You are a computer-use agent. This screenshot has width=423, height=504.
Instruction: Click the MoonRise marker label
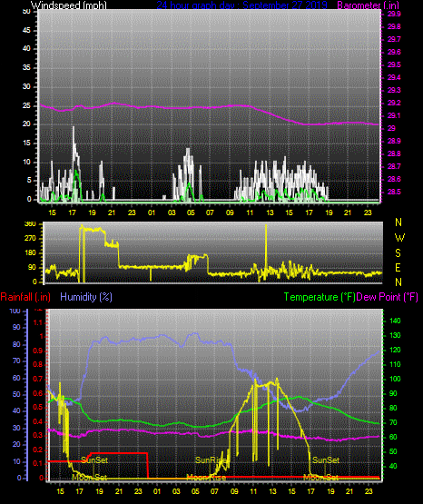pos(206,478)
